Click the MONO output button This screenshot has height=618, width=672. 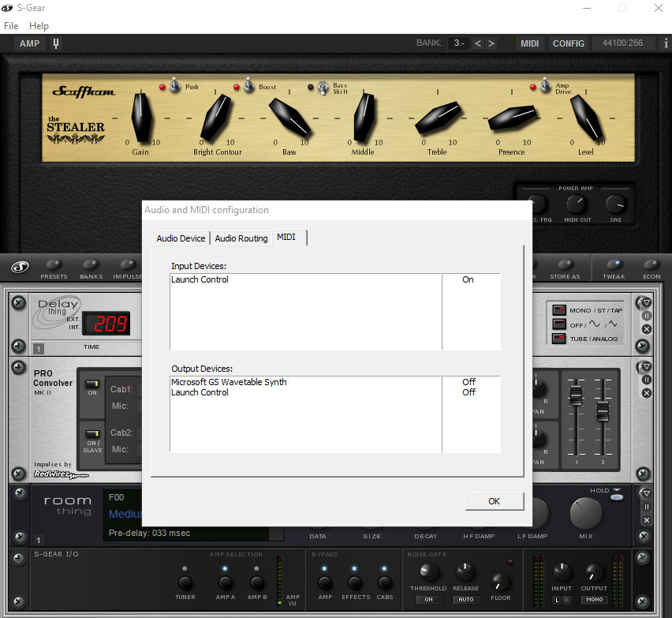[x=595, y=600]
